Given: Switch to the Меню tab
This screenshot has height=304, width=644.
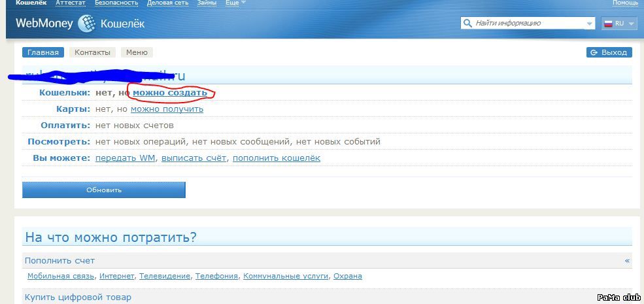Looking at the screenshot, I should (x=137, y=52).
